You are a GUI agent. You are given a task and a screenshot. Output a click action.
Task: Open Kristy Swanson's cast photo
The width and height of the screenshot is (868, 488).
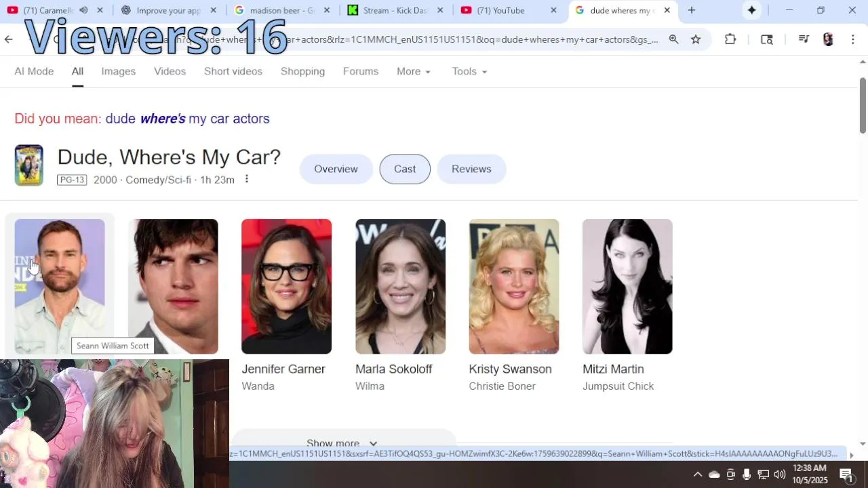click(x=514, y=286)
